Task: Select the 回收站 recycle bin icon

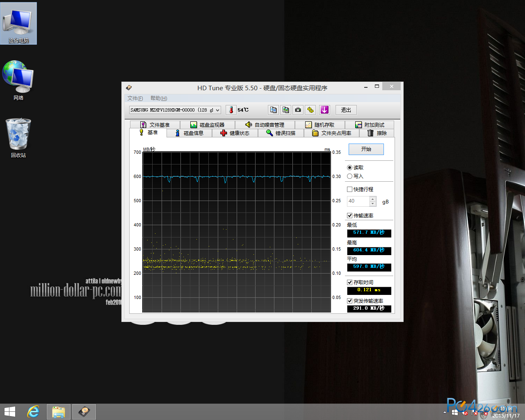Action: [18, 138]
